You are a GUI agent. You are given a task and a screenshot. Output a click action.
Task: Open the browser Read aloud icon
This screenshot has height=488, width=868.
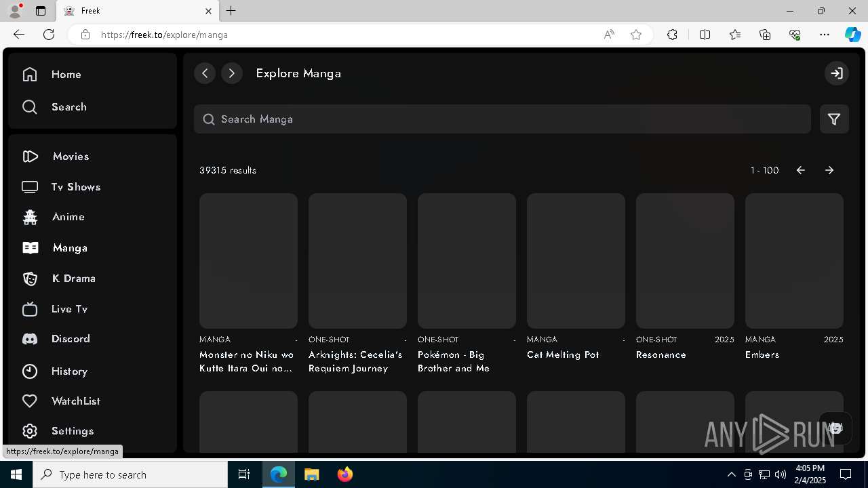(x=609, y=35)
